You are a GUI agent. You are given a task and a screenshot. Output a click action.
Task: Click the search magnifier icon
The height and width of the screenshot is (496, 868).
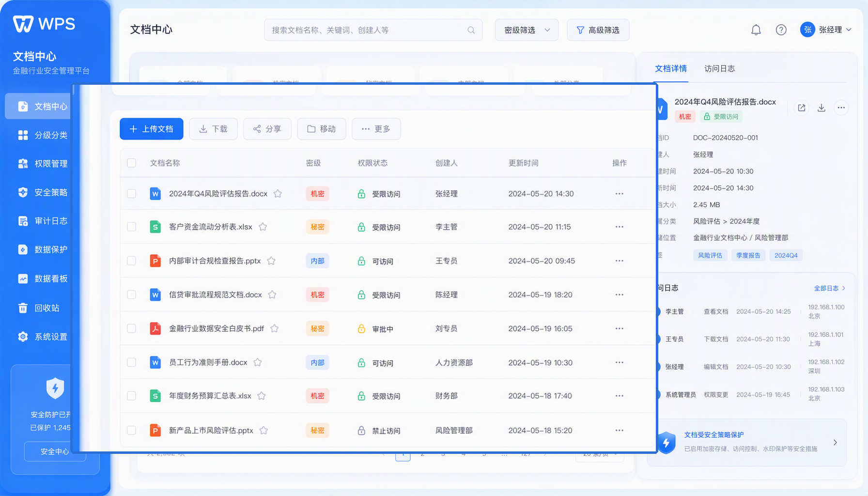[471, 30]
